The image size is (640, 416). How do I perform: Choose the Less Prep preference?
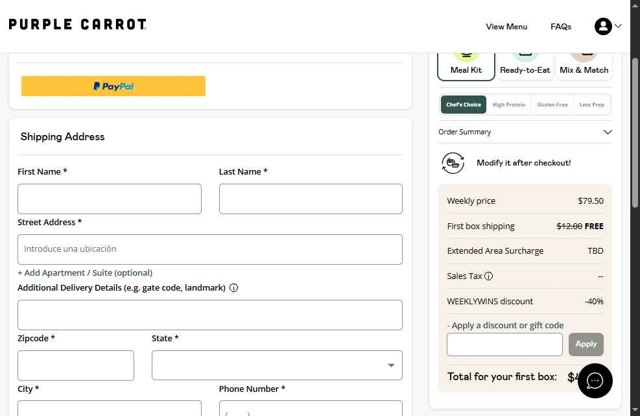tap(592, 105)
